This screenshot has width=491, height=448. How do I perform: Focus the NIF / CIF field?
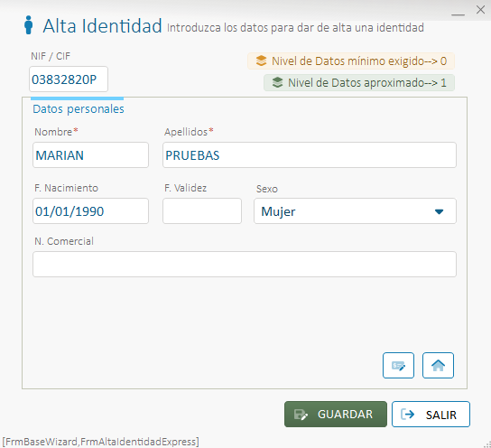click(69, 79)
